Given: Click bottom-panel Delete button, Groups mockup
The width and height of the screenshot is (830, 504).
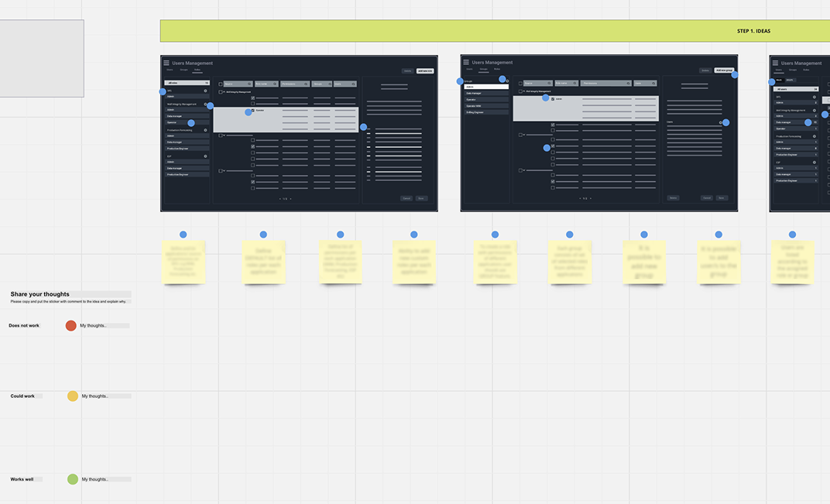Looking at the screenshot, I should tap(674, 198).
